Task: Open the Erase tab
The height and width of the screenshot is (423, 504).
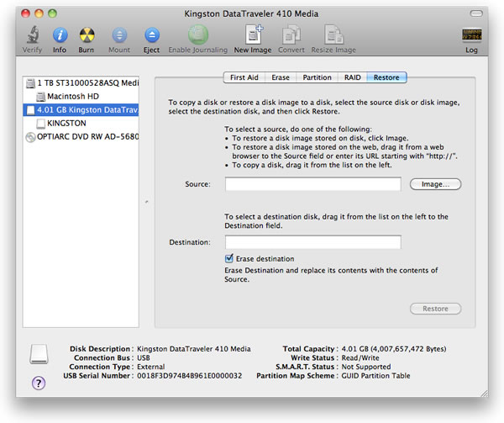Action: pyautogui.click(x=281, y=77)
